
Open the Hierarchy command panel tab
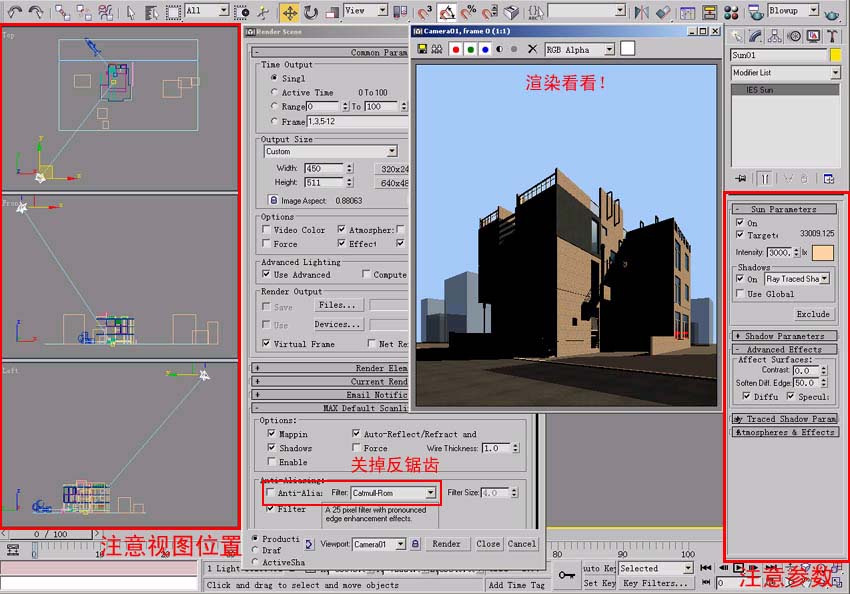click(x=775, y=35)
